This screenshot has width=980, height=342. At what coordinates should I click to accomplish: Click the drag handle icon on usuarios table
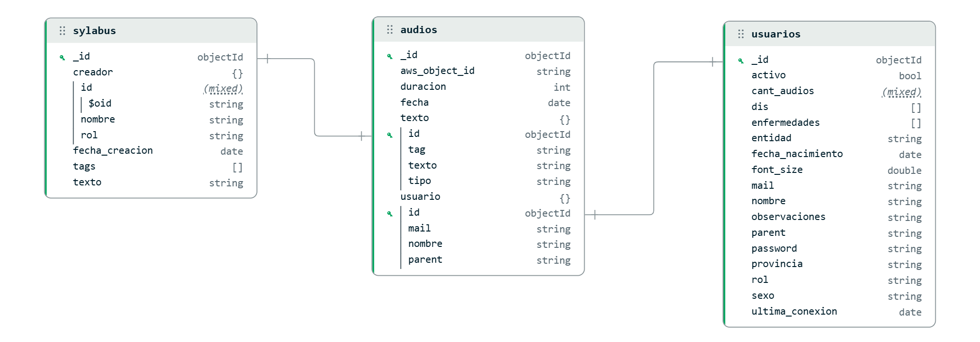(x=741, y=34)
